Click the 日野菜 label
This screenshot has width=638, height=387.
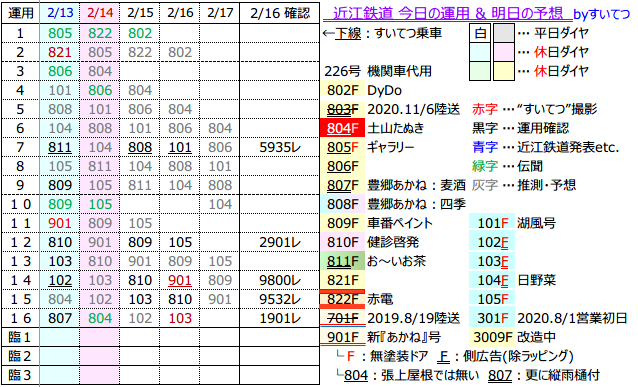pyautogui.click(x=536, y=280)
